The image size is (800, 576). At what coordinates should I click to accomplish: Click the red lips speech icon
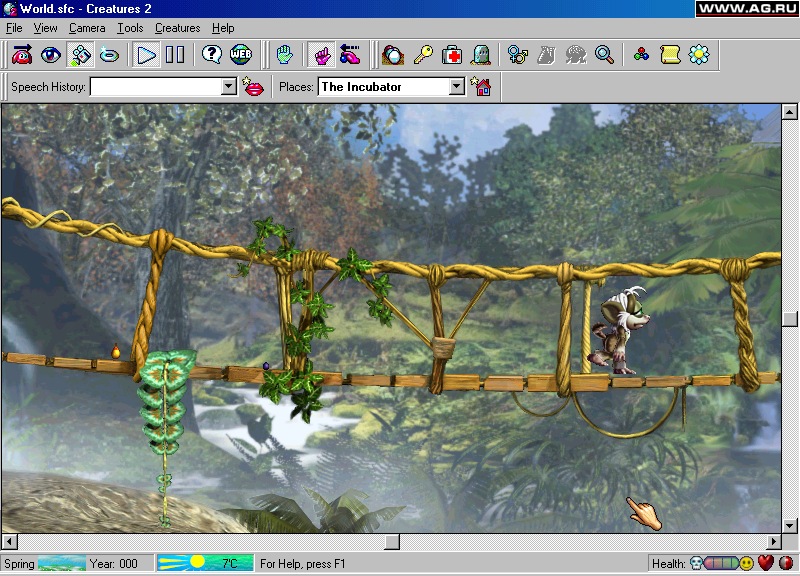tap(254, 87)
